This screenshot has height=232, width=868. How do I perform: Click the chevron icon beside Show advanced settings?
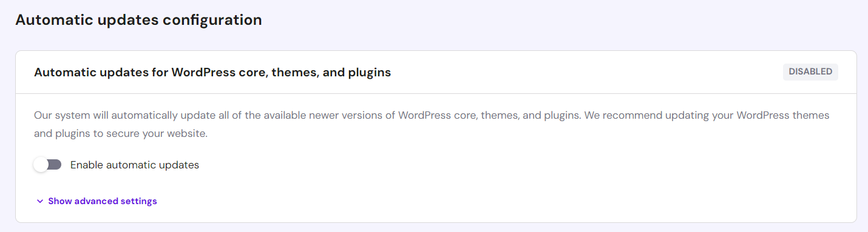click(x=39, y=201)
